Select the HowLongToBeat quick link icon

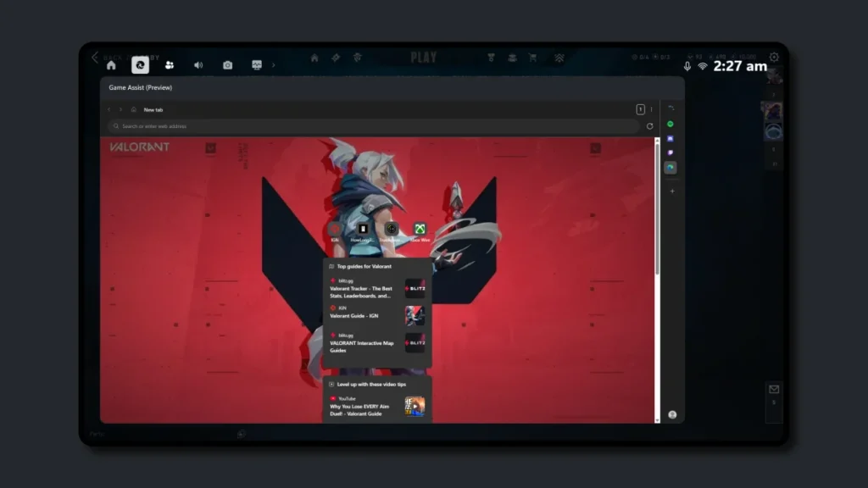(362, 229)
